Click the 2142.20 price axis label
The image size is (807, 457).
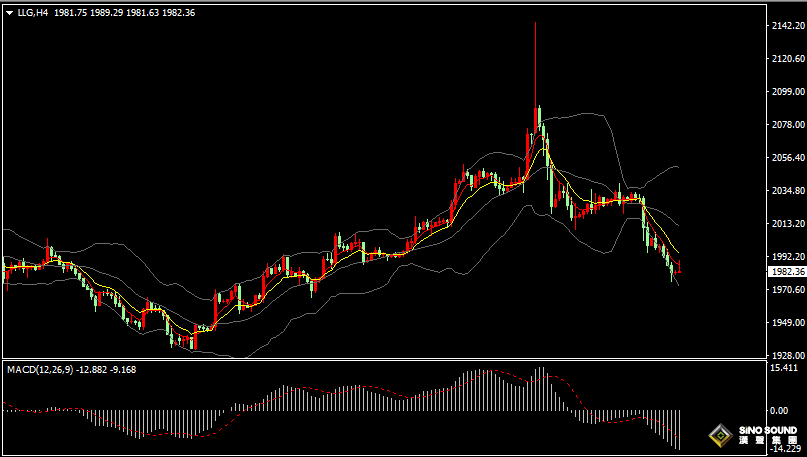point(788,26)
